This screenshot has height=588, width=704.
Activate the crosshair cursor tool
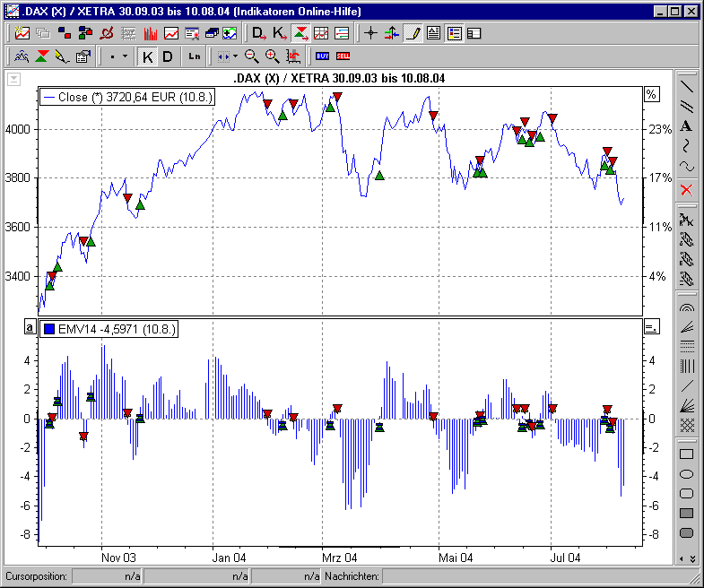point(370,34)
